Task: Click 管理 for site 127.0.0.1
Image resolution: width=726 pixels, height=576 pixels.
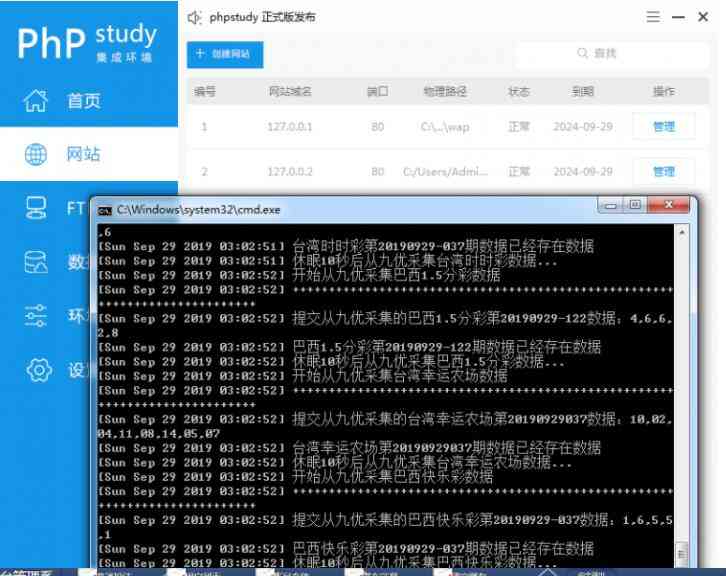Action: coord(663,126)
